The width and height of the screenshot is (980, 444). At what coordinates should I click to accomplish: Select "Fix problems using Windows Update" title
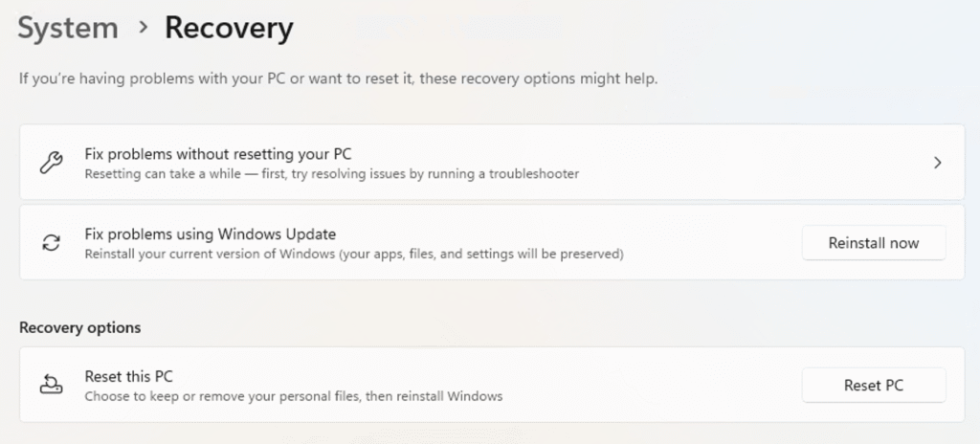(210, 233)
